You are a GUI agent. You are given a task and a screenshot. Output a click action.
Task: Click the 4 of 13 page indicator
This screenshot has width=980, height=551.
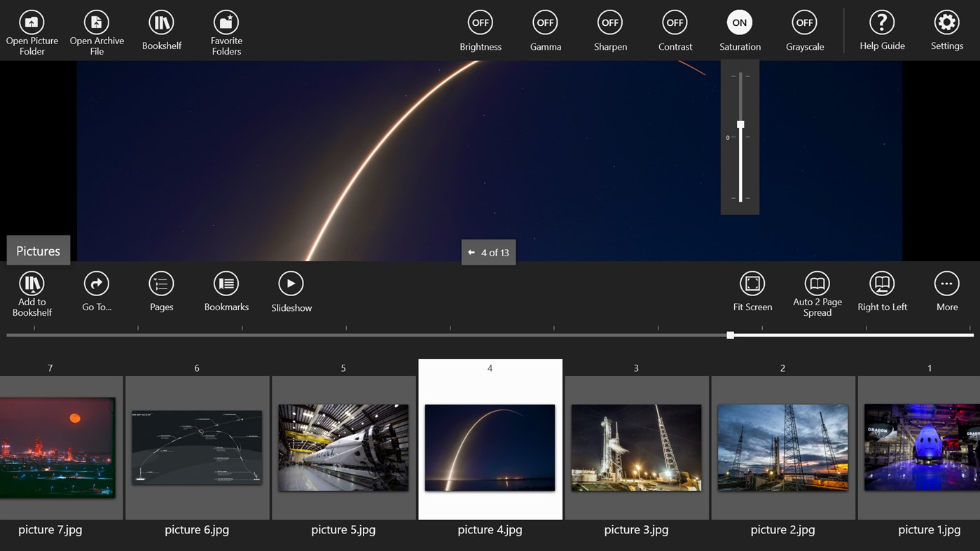coord(488,253)
